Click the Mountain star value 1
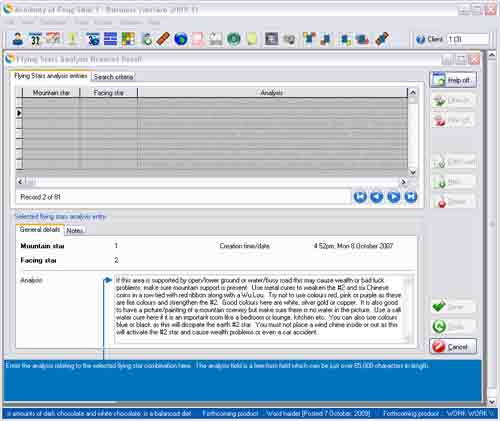Viewport: 500px width, 421px height. pyautogui.click(x=116, y=246)
